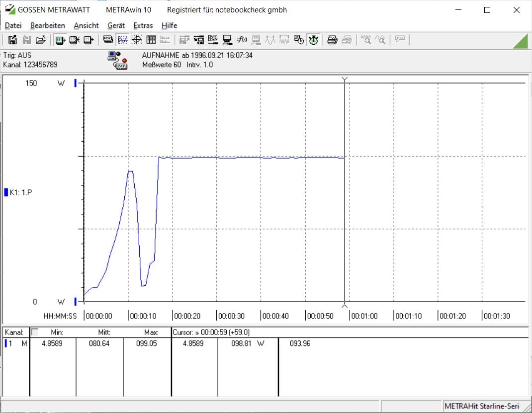Select channel 1 row in results table
Viewport: 532px width, 413px height.
click(266, 343)
